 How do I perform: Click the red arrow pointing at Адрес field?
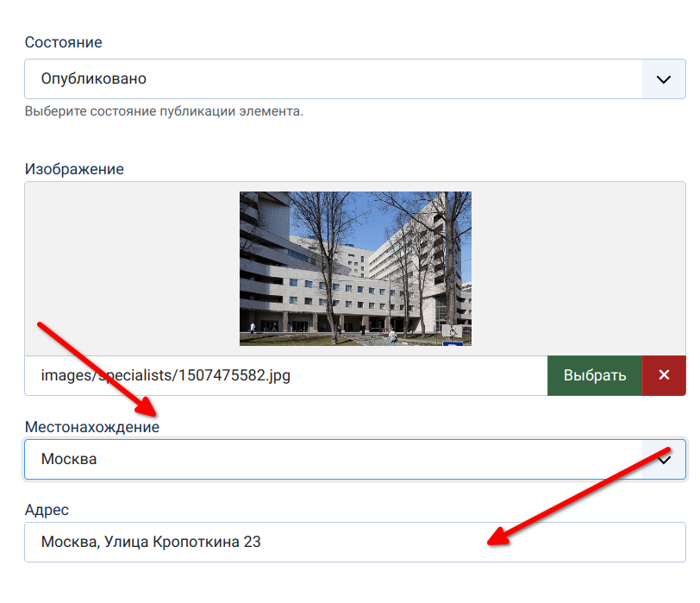578,496
